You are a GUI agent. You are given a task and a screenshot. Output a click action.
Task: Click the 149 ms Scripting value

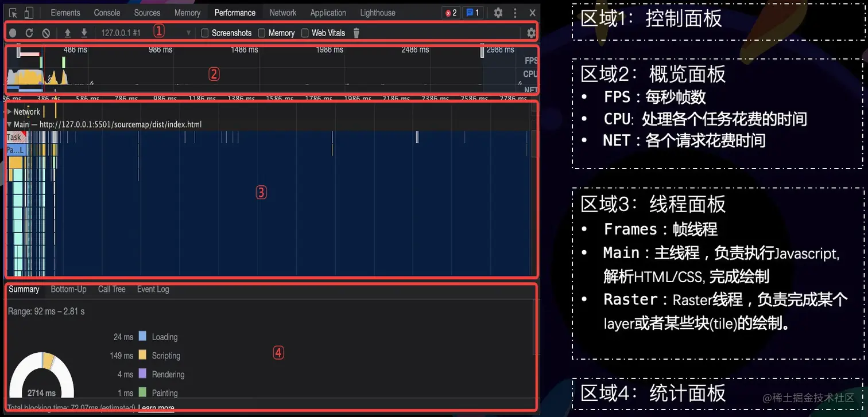coord(121,356)
